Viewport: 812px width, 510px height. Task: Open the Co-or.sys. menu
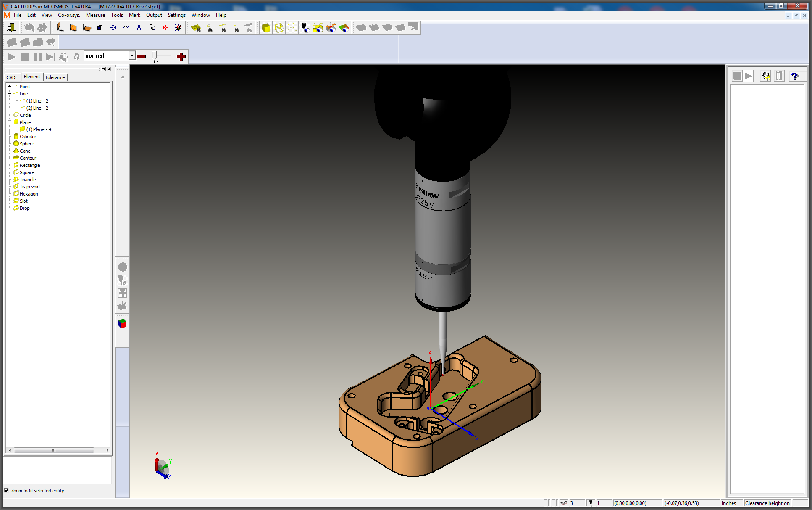tap(69, 15)
